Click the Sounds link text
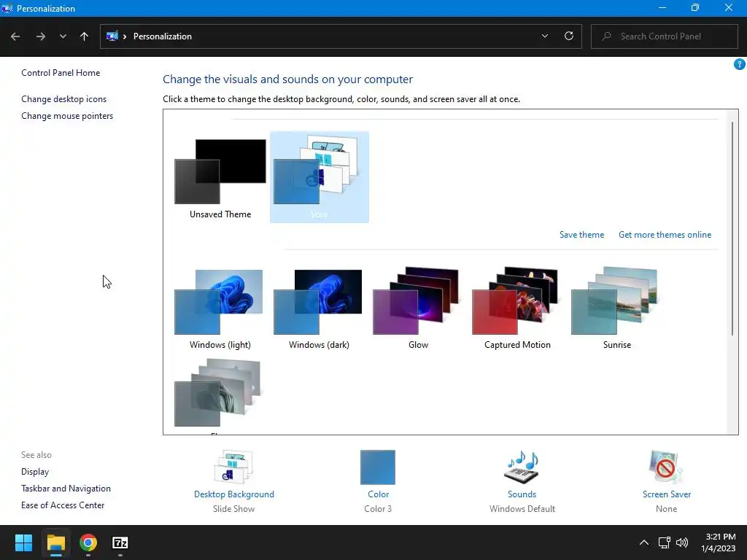This screenshot has width=747, height=560. [522, 494]
